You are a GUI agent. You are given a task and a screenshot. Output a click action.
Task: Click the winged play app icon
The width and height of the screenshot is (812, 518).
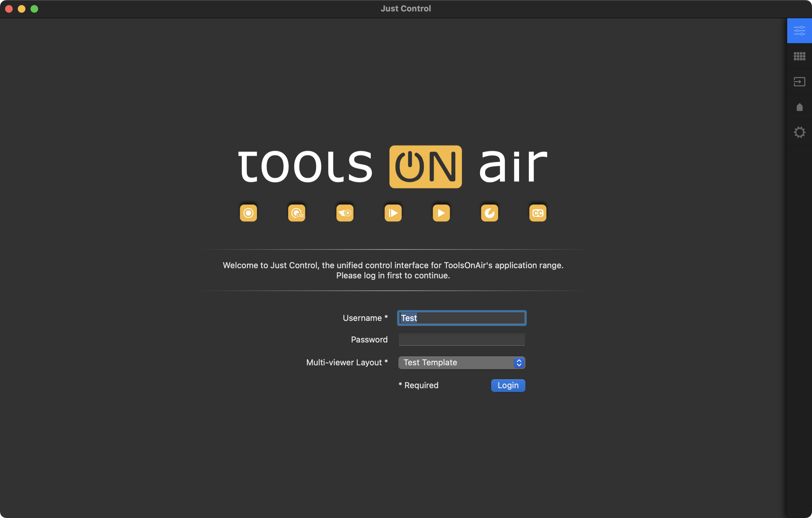345,213
